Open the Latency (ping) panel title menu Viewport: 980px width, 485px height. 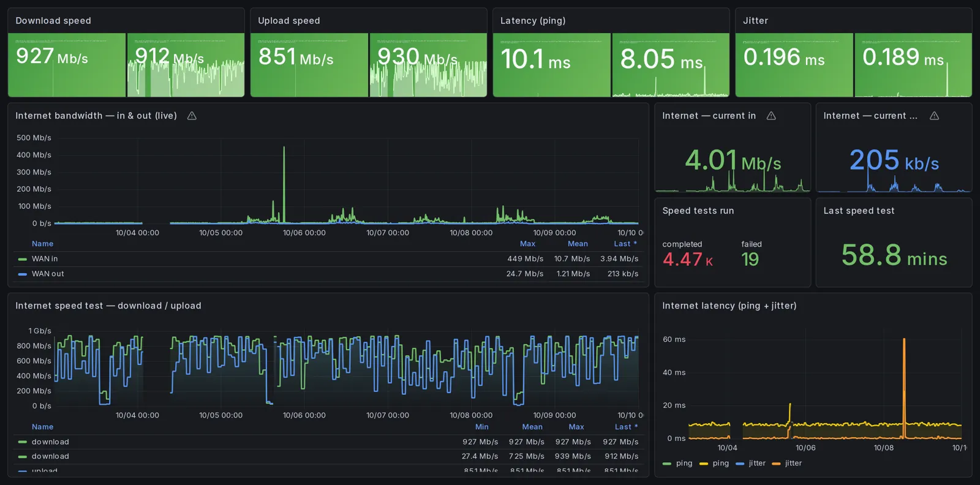(x=533, y=21)
